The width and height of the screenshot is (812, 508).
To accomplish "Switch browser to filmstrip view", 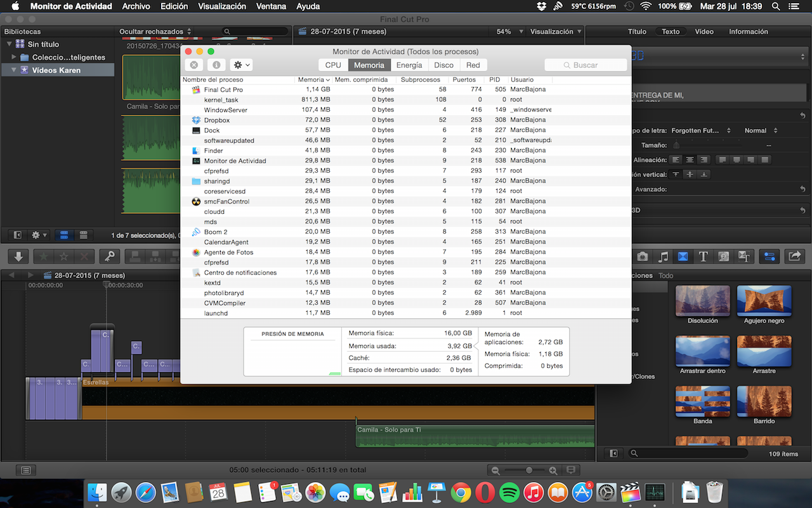I will point(64,235).
